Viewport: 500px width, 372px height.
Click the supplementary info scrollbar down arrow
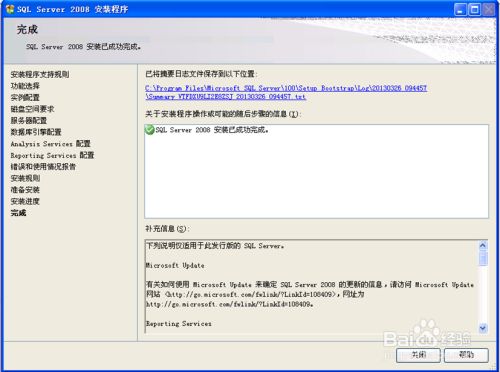point(483,328)
